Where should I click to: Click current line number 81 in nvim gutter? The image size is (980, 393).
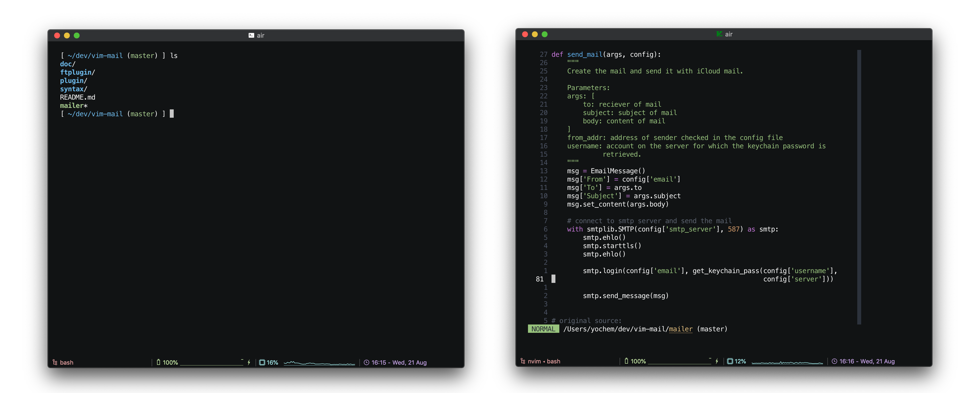(x=539, y=279)
